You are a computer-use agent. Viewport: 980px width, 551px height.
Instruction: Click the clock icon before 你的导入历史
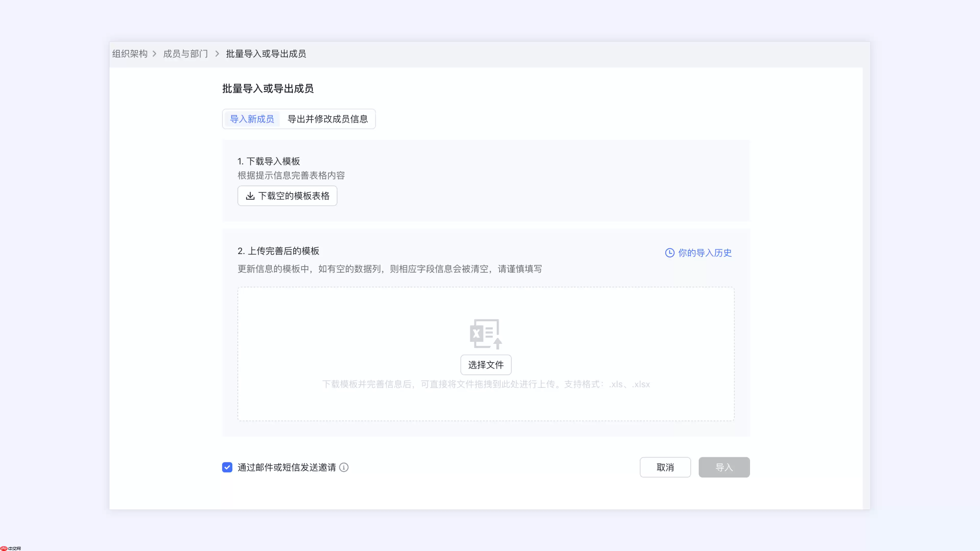tap(670, 253)
